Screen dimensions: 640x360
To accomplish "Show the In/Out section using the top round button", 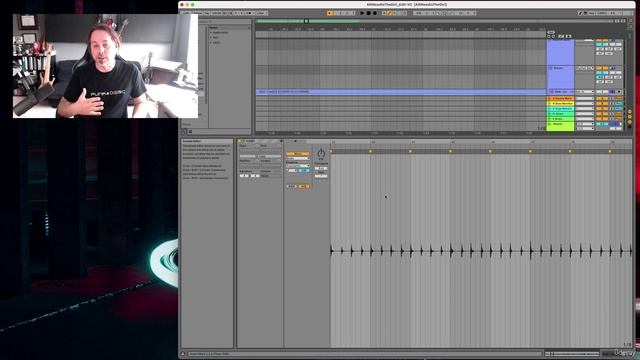I will pyautogui.click(x=630, y=111).
